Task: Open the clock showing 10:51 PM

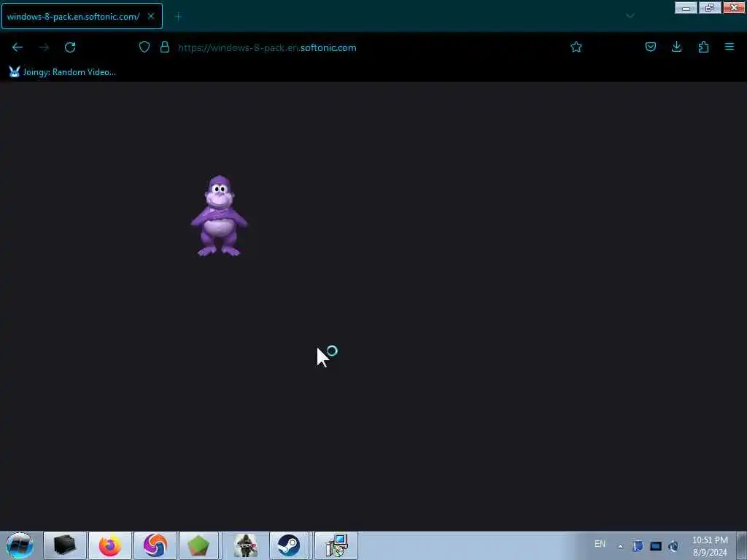Action: click(x=710, y=546)
